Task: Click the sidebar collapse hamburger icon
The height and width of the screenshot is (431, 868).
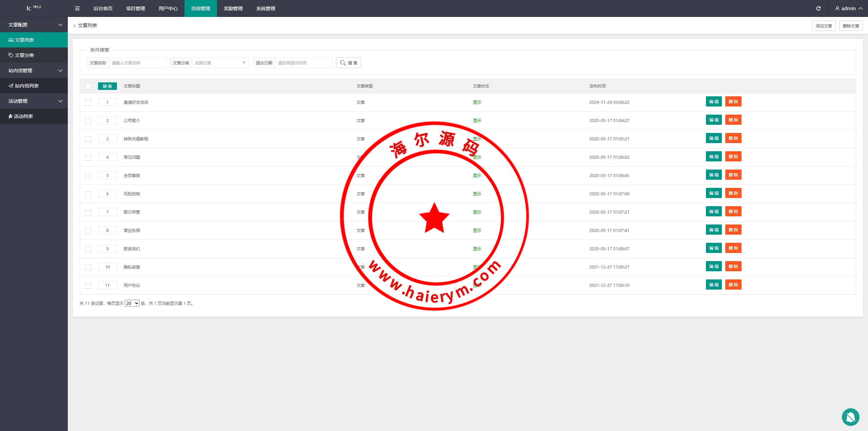Action: click(77, 8)
